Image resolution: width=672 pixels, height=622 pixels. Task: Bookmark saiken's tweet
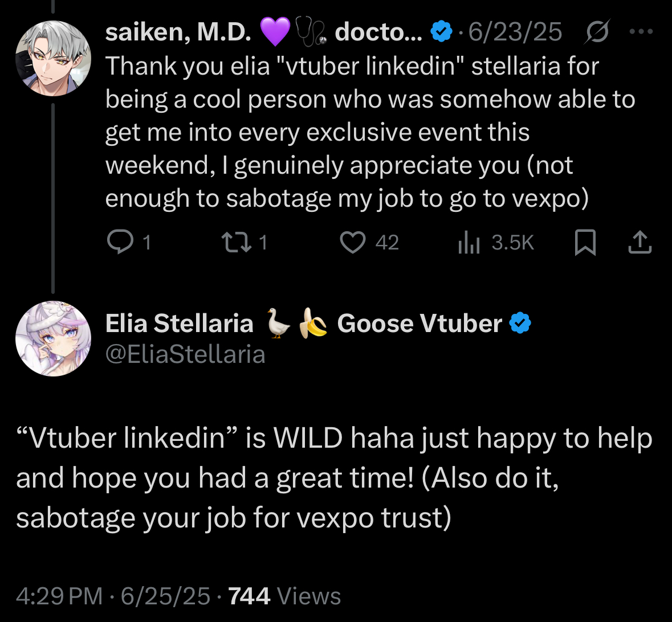coord(585,243)
